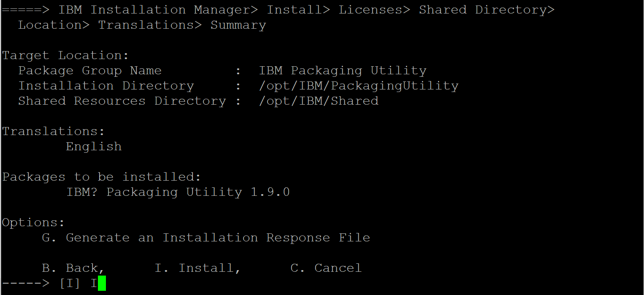Click the green terminal cursor block
Viewport: 644px width, 295px height.
click(x=102, y=283)
